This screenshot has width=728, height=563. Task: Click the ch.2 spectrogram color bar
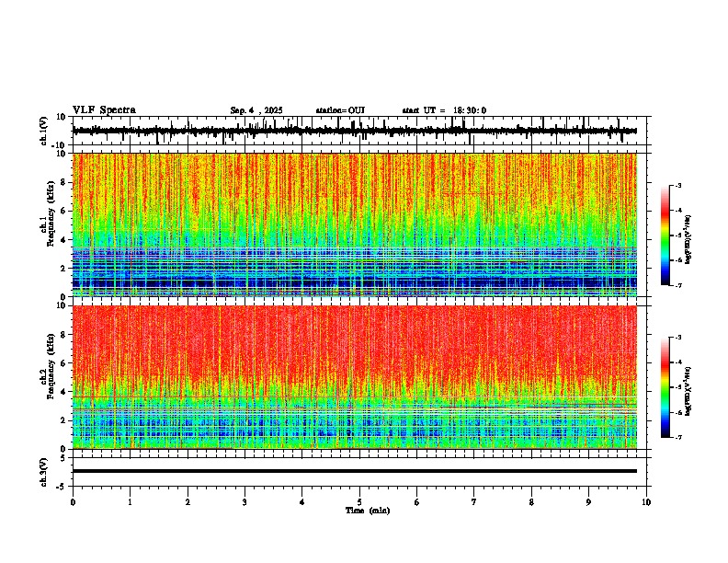(665, 387)
